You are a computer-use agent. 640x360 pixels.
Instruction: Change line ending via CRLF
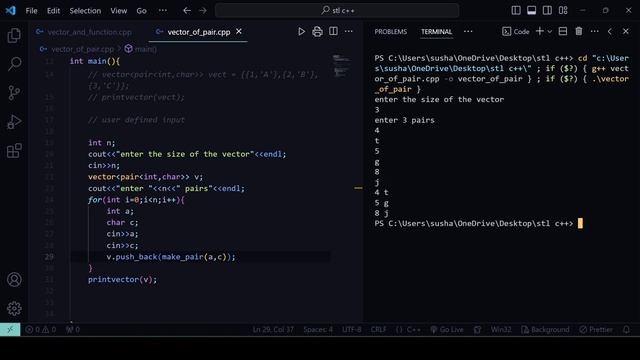(x=378, y=329)
